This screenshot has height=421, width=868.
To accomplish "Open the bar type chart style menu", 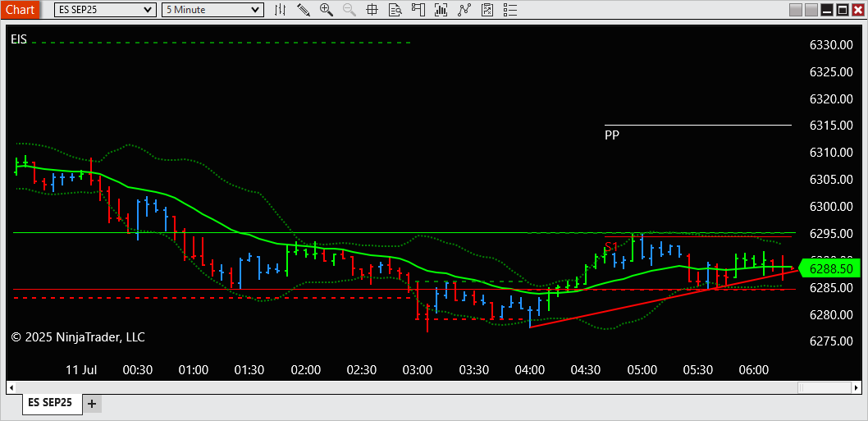I will coord(281,9).
